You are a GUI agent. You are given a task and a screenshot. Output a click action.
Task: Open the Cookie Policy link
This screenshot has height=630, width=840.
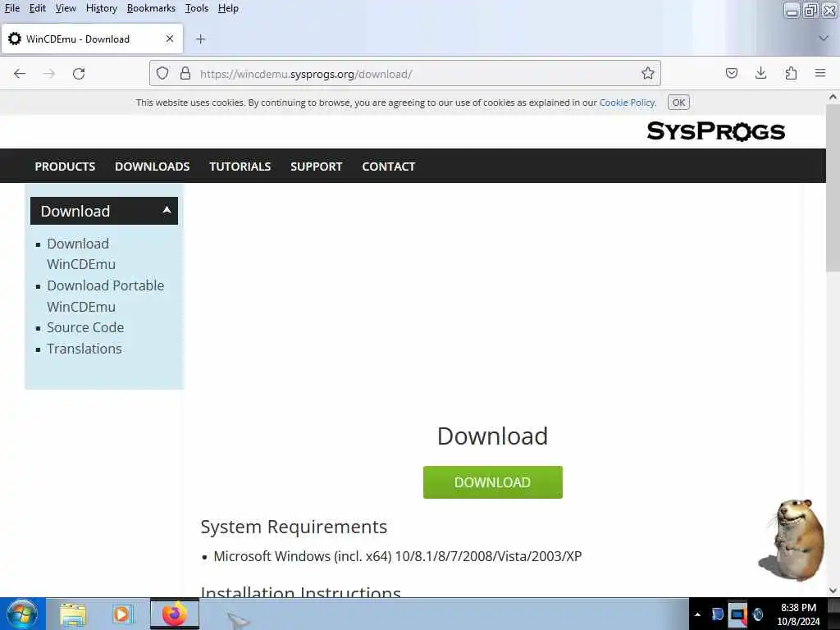point(627,103)
